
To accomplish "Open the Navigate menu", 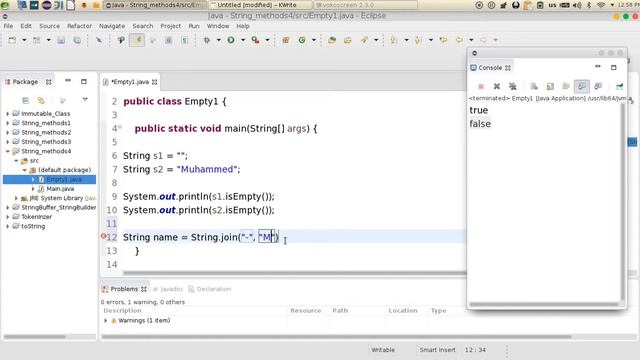I will pyautogui.click(x=112, y=26).
